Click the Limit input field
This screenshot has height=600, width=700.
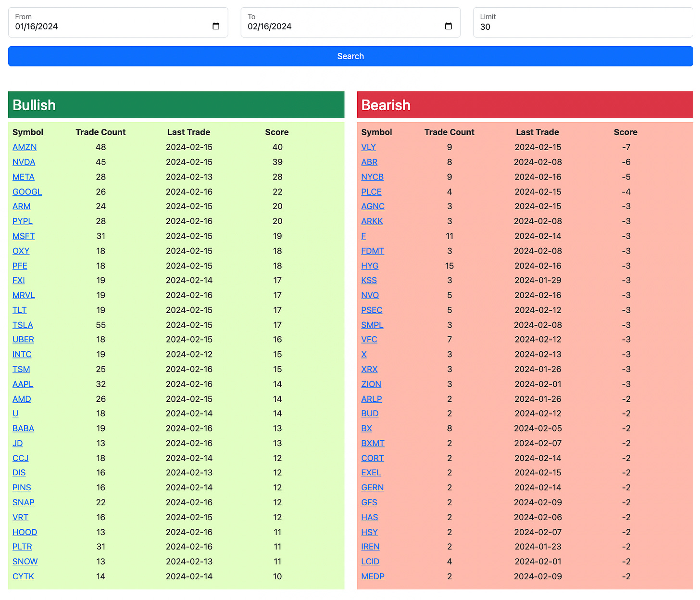pos(583,23)
